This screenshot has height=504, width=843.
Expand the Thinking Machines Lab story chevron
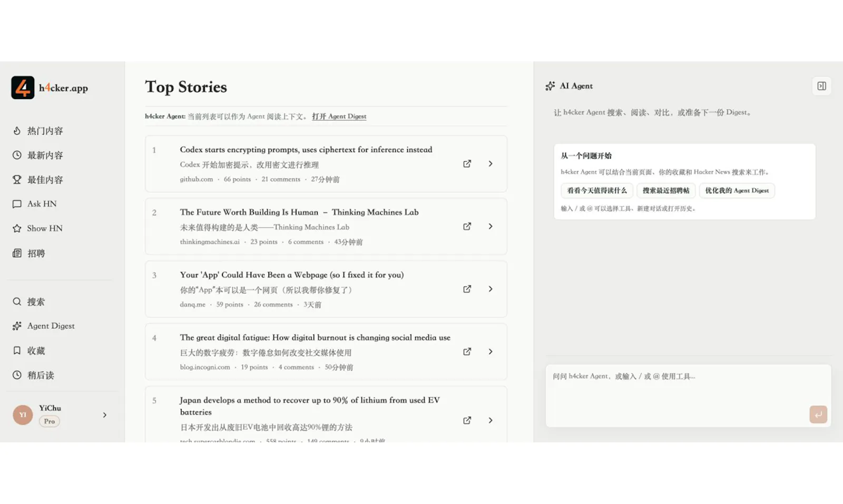pyautogui.click(x=491, y=226)
